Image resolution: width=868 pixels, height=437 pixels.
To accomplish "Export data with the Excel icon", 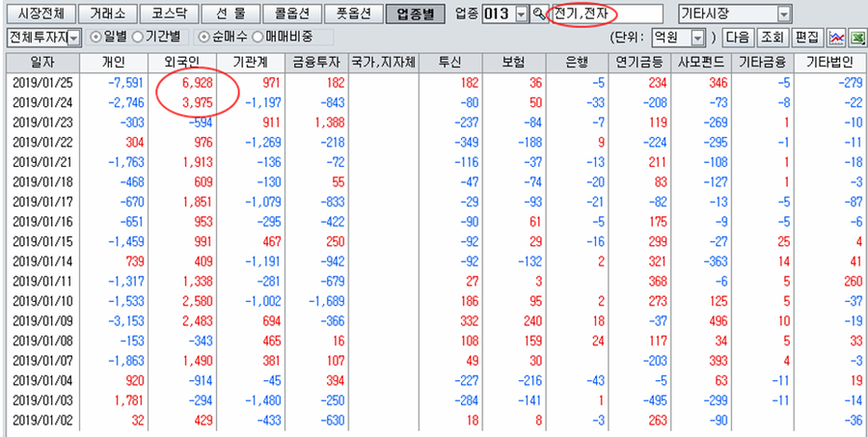I will click(x=856, y=38).
